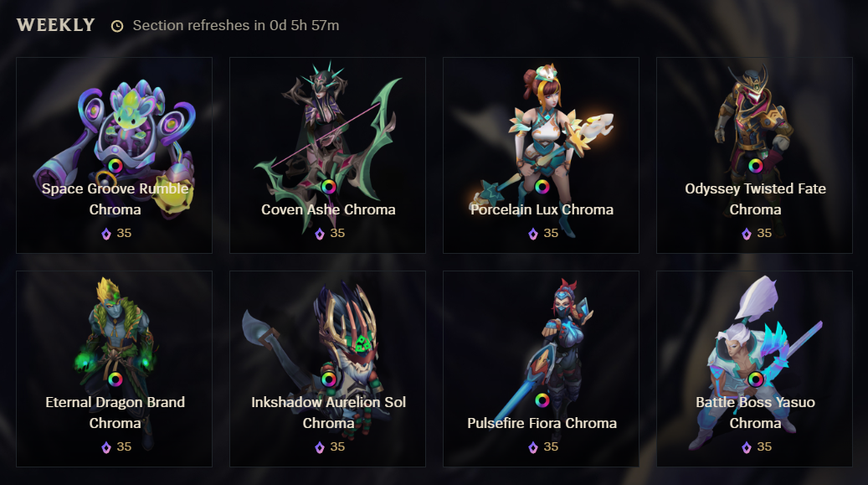Viewport: 868px width, 485px height.
Task: Click the chroma wheel icon on Eternal Dragon Brand
Action: point(116,379)
